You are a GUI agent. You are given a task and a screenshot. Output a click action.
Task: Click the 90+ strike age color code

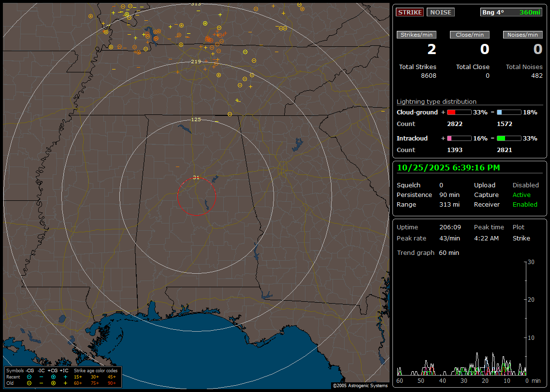click(112, 383)
